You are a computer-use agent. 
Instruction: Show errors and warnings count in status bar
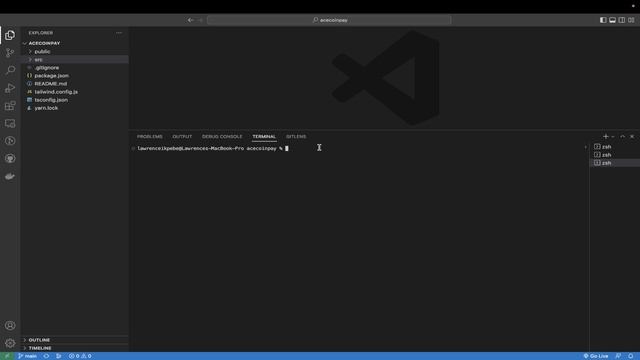coord(80,356)
